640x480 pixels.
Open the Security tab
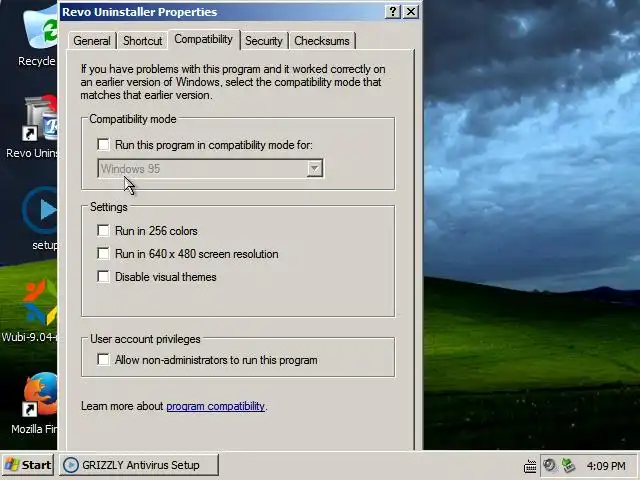click(x=264, y=41)
